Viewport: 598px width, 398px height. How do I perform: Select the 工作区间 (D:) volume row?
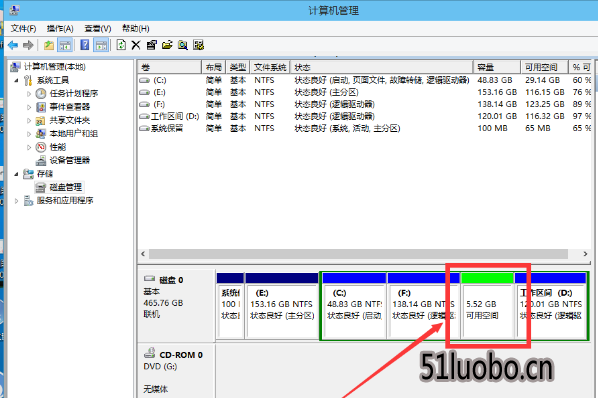point(364,116)
